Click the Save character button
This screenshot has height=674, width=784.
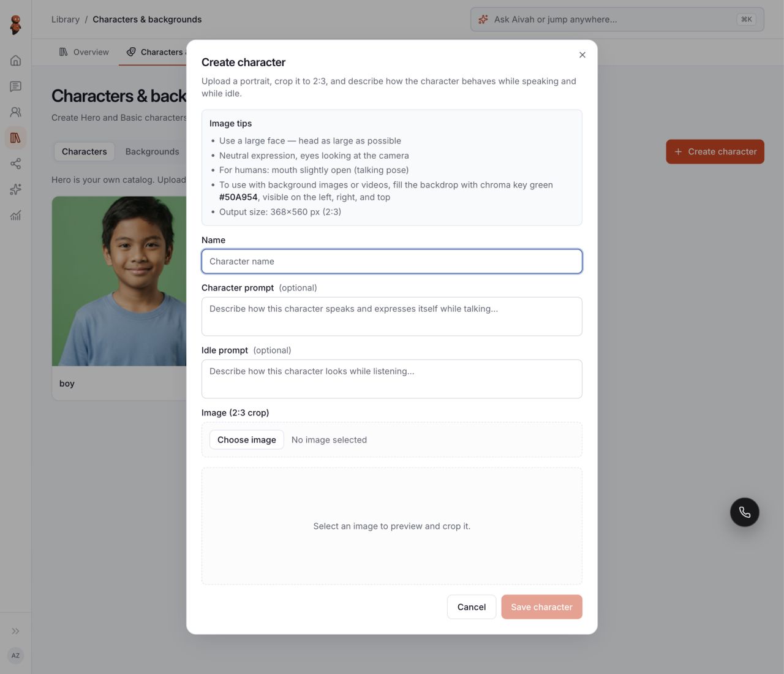[x=542, y=607]
